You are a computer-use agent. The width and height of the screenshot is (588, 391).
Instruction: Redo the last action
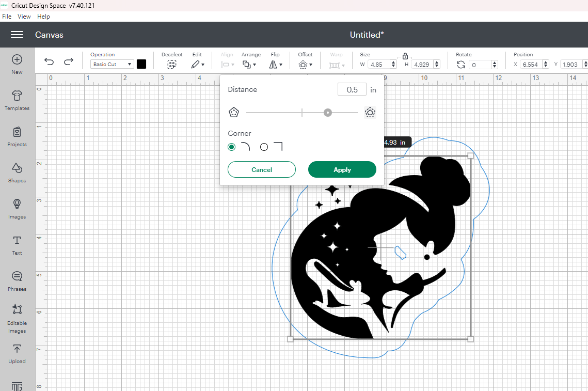[68, 61]
